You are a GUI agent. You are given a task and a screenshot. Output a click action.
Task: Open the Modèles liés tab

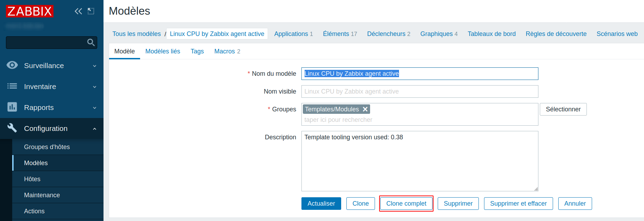point(162,51)
